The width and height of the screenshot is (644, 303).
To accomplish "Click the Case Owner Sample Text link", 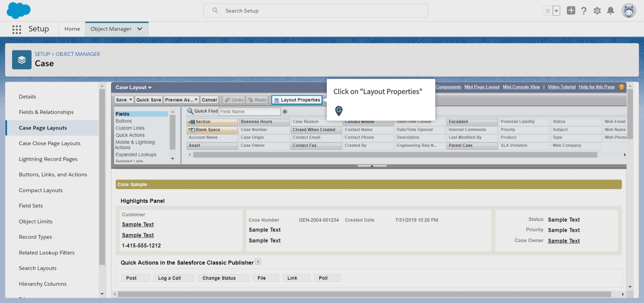I will [564, 241].
